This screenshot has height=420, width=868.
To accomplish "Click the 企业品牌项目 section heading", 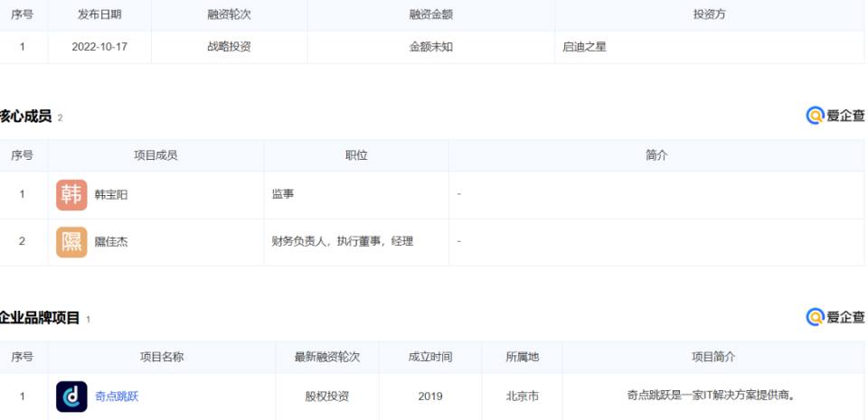I will [40, 318].
